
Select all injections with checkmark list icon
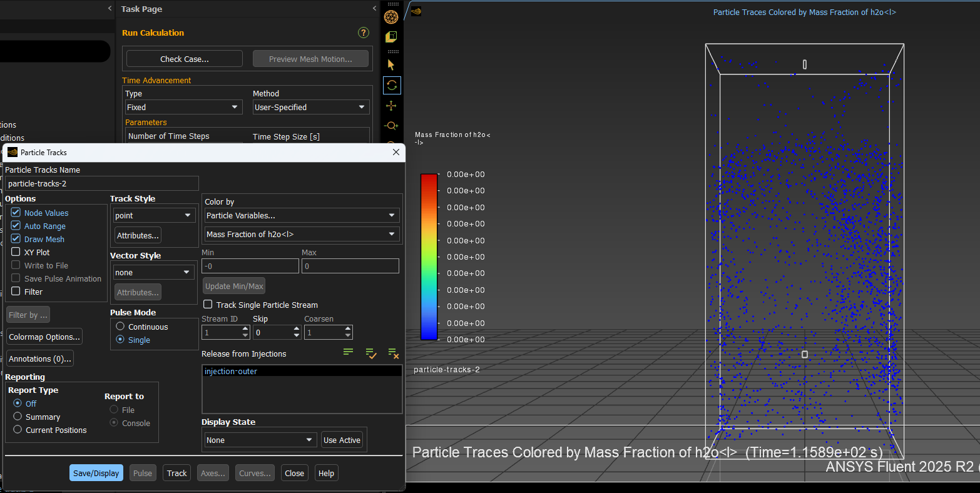(371, 353)
